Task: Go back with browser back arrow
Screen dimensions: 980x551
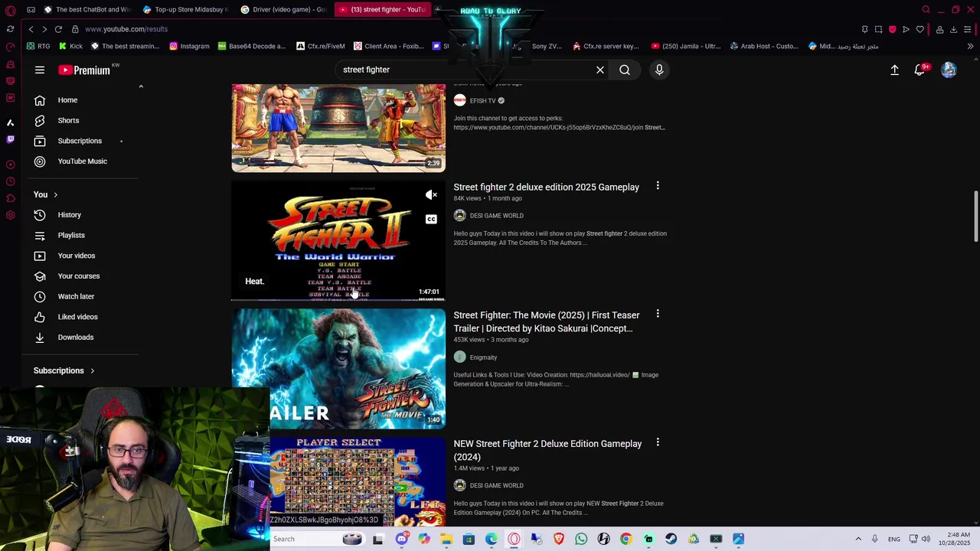Action: [31, 29]
